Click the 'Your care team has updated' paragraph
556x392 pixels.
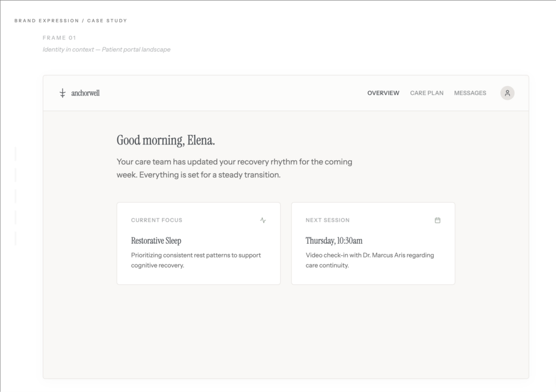tap(235, 168)
